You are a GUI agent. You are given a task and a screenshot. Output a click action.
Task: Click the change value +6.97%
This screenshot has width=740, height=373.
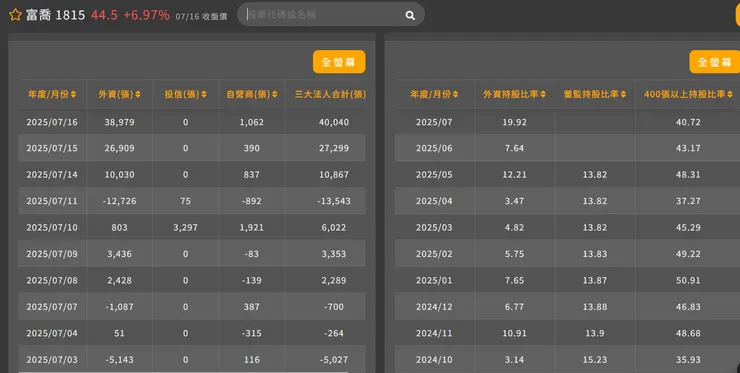tap(146, 15)
